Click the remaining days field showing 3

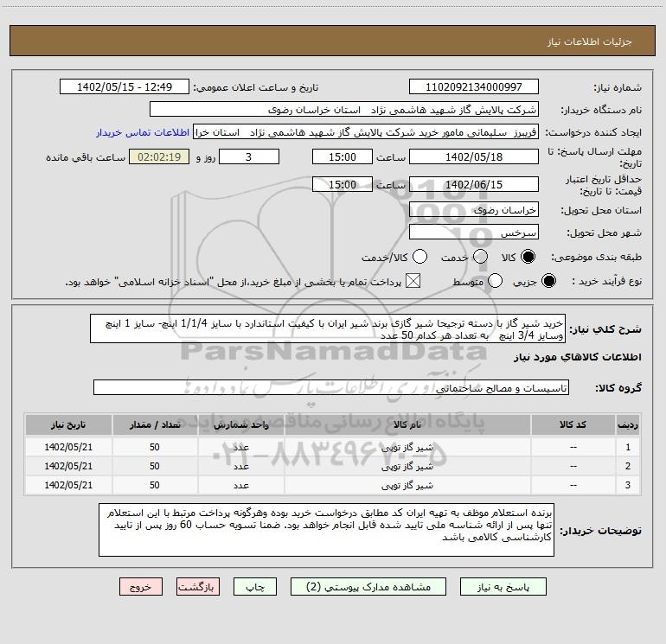249,156
